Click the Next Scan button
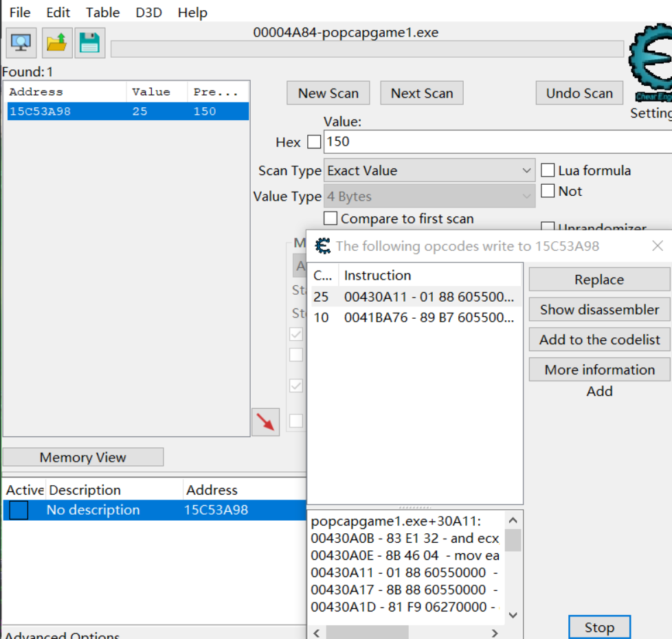This screenshot has width=672, height=639. pyautogui.click(x=422, y=93)
